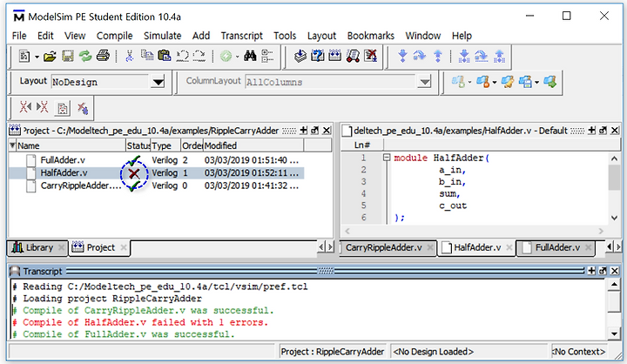The height and width of the screenshot is (364, 627).
Task: Open the ColumnLayout dropdown arrow
Action: pos(424,83)
